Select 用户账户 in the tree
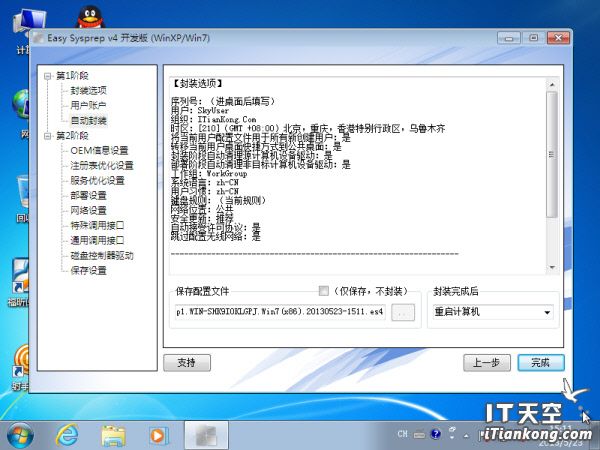 coord(88,106)
